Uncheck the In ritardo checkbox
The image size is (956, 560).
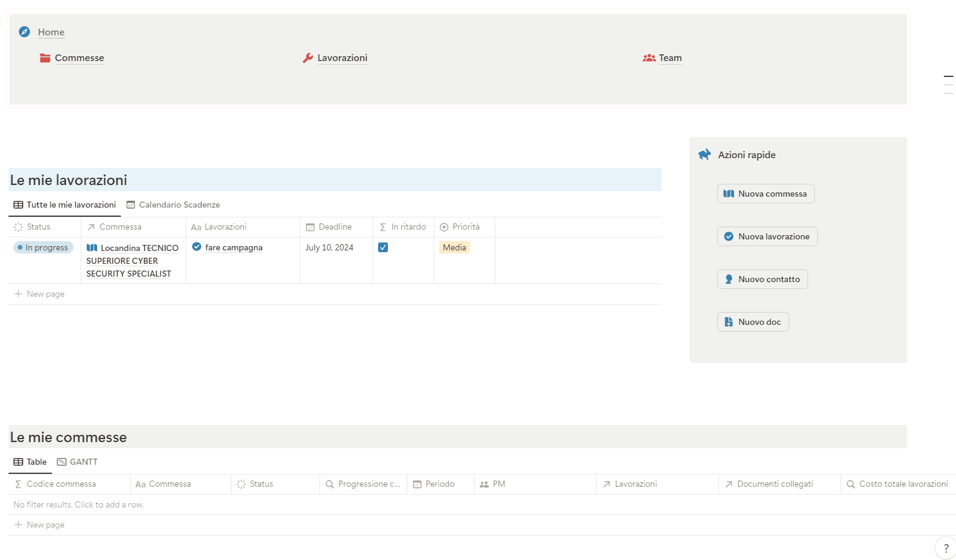point(383,247)
